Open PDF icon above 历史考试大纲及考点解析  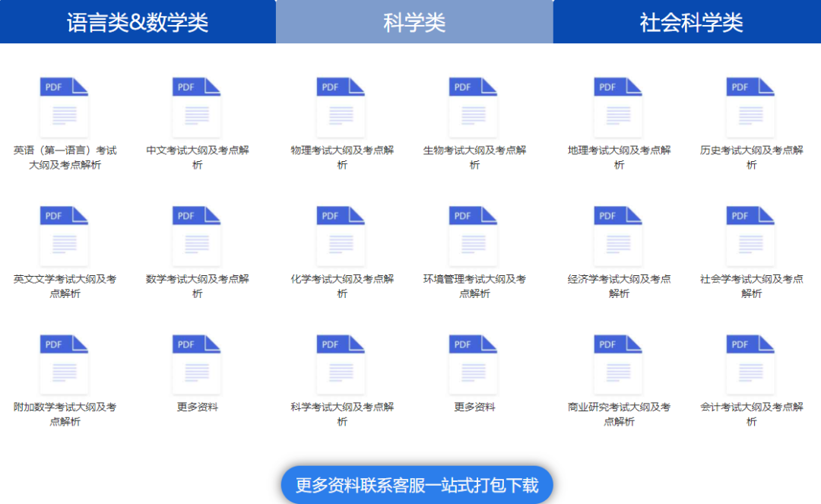[x=751, y=107]
